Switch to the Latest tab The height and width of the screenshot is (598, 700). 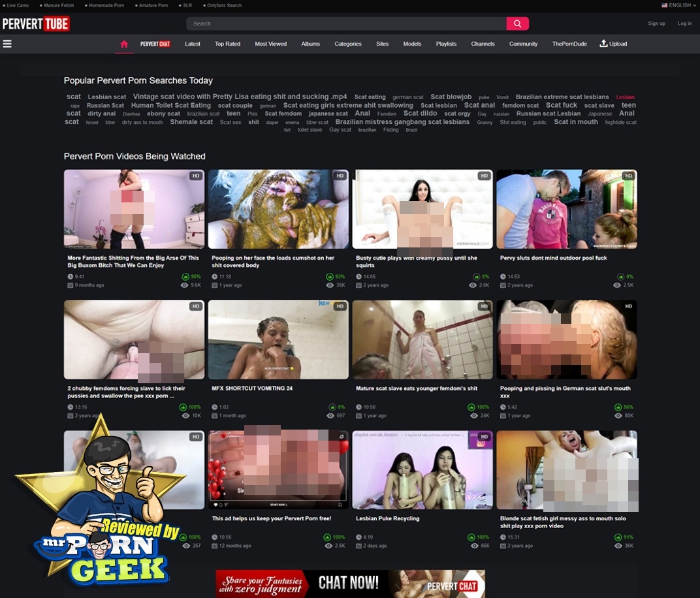coord(193,44)
